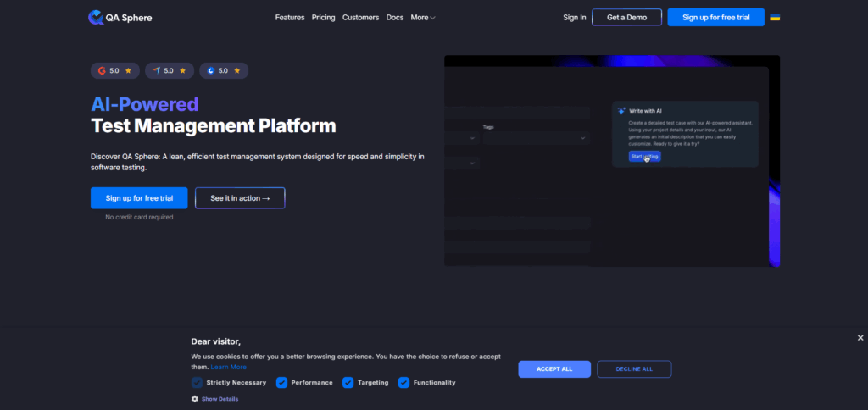This screenshot has width=868, height=410.
Task: Open the Docs link in navigation
Action: (x=395, y=17)
